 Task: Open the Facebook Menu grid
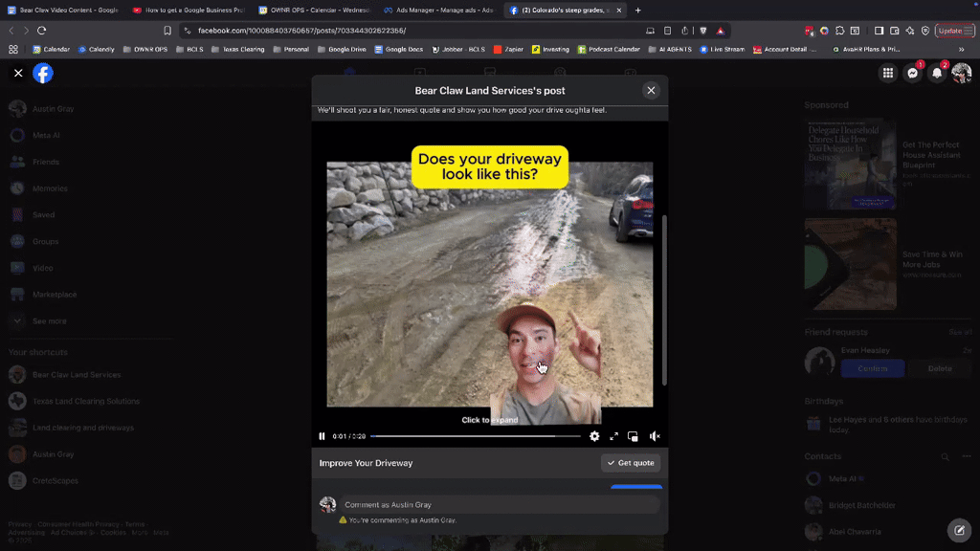coord(888,73)
